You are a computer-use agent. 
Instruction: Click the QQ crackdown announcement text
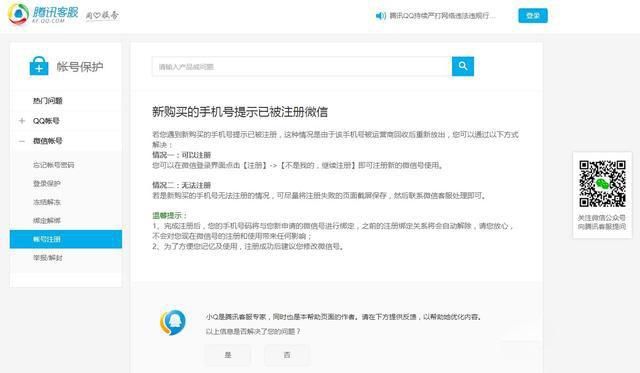pos(442,16)
